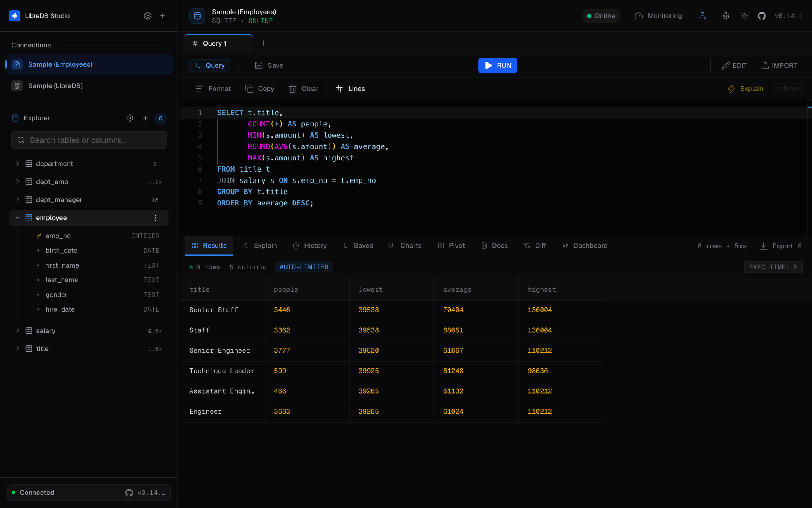The height and width of the screenshot is (508, 812).
Task: Click the EXEC TIME badge
Action: 773,267
